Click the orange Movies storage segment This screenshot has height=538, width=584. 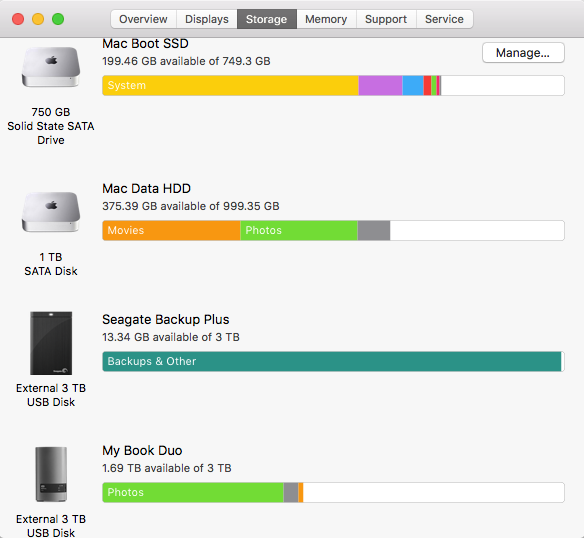point(171,230)
